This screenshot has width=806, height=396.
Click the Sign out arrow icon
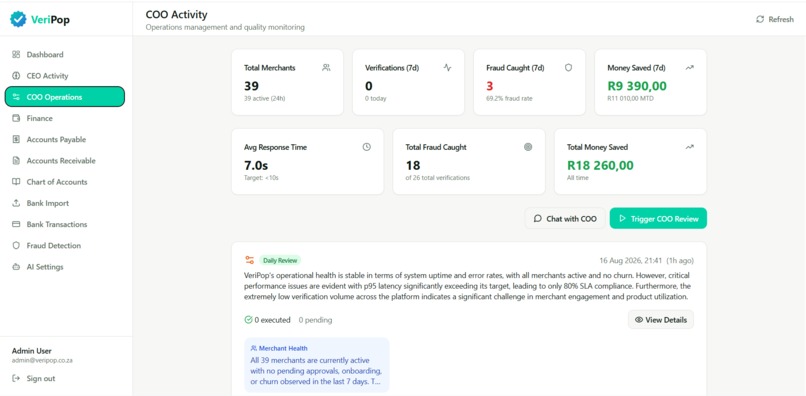click(x=16, y=379)
